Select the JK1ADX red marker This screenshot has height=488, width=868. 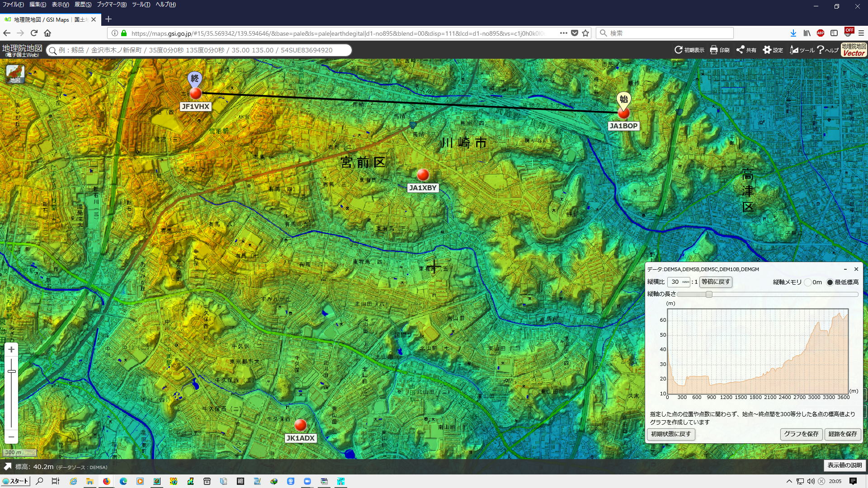pyautogui.click(x=300, y=425)
